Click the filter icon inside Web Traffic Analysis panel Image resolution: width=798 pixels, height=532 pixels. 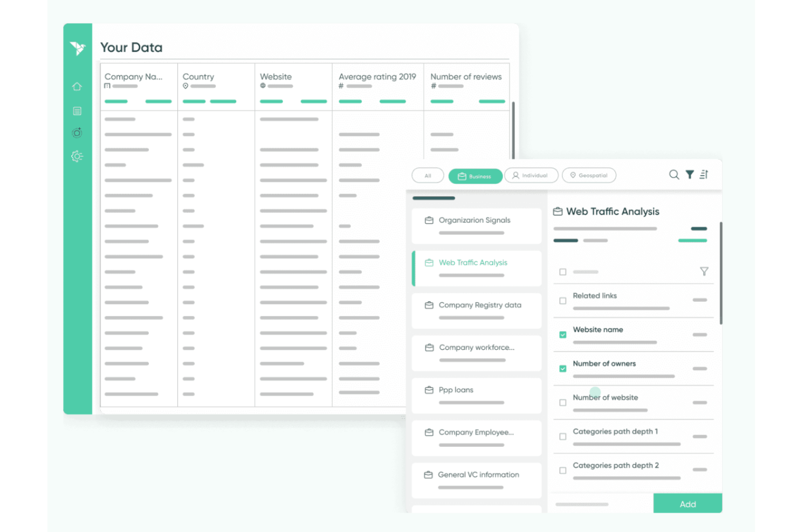click(704, 272)
